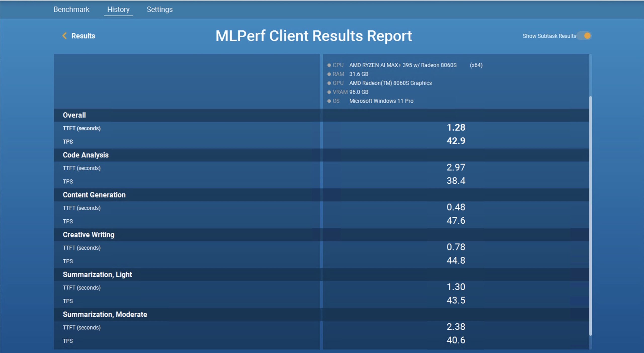Open the Benchmark tab
Image resolution: width=644 pixels, height=353 pixels.
tap(71, 10)
